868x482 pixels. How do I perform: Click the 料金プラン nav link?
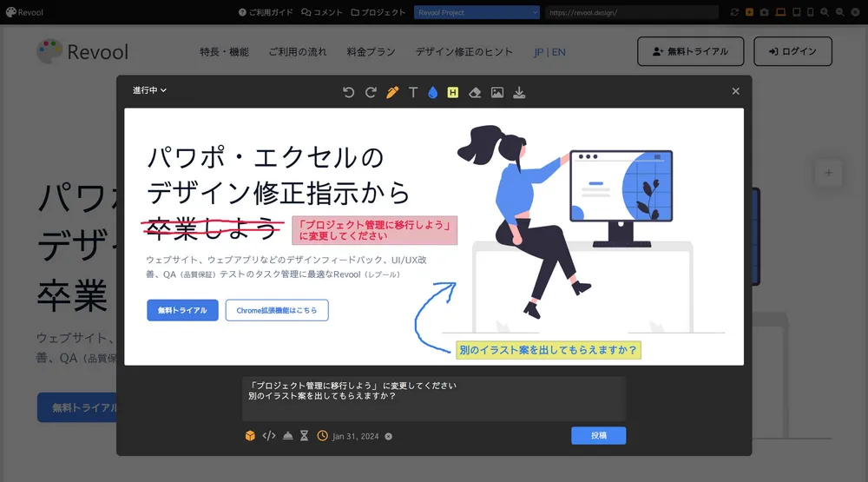click(371, 52)
